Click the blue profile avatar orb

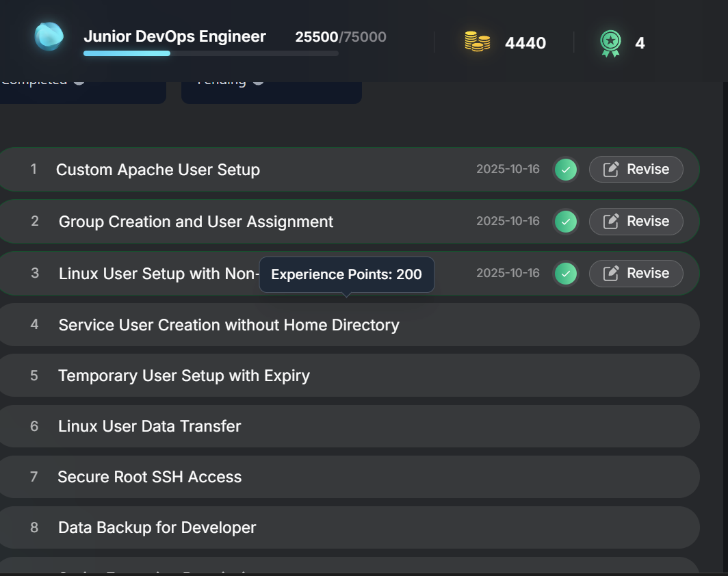(x=49, y=36)
